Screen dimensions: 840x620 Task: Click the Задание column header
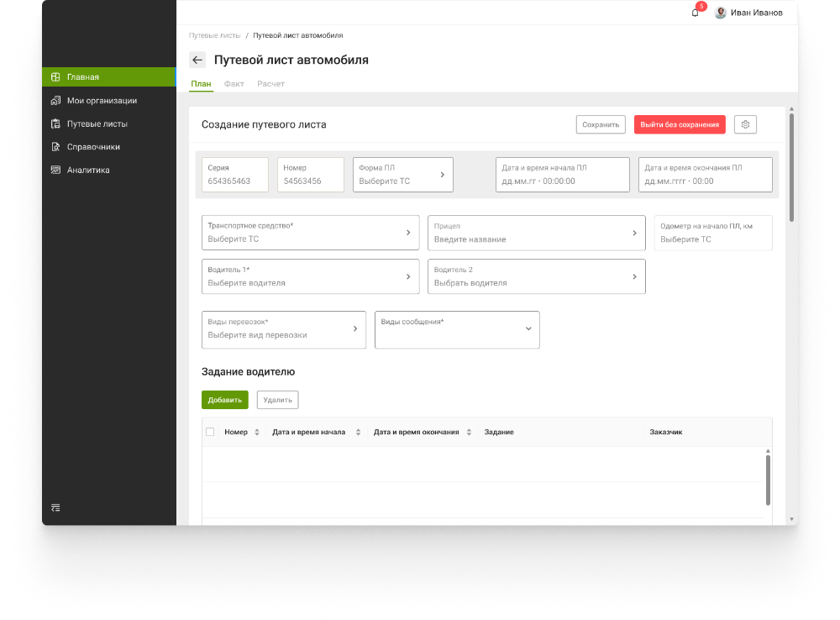pos(499,432)
